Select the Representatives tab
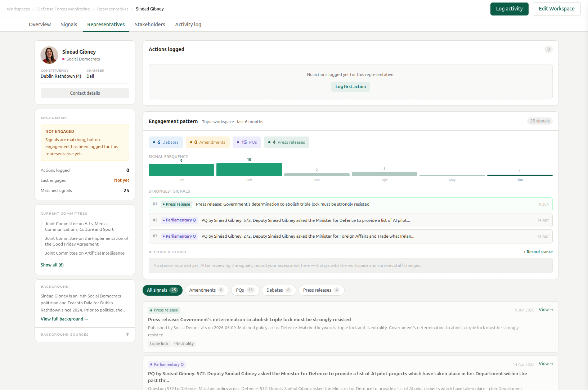This screenshot has width=588, height=390. point(106,24)
